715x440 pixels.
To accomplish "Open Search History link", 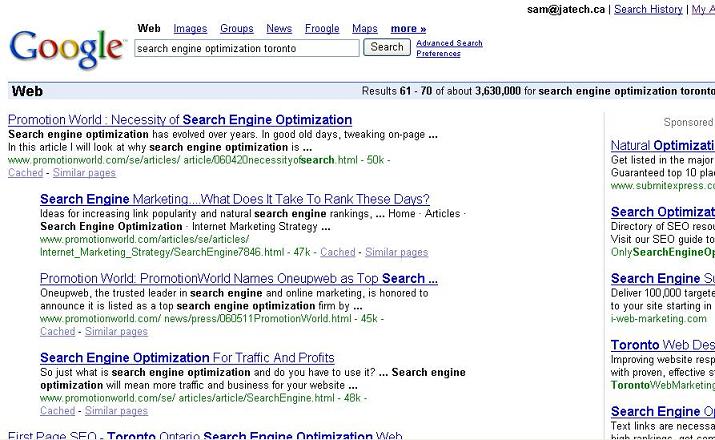I will click(648, 9).
